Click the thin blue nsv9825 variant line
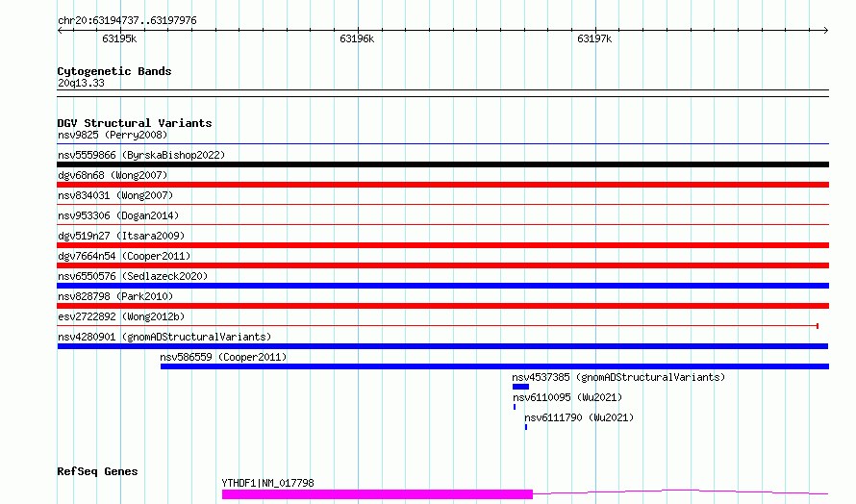The width and height of the screenshot is (856, 504). click(x=442, y=144)
